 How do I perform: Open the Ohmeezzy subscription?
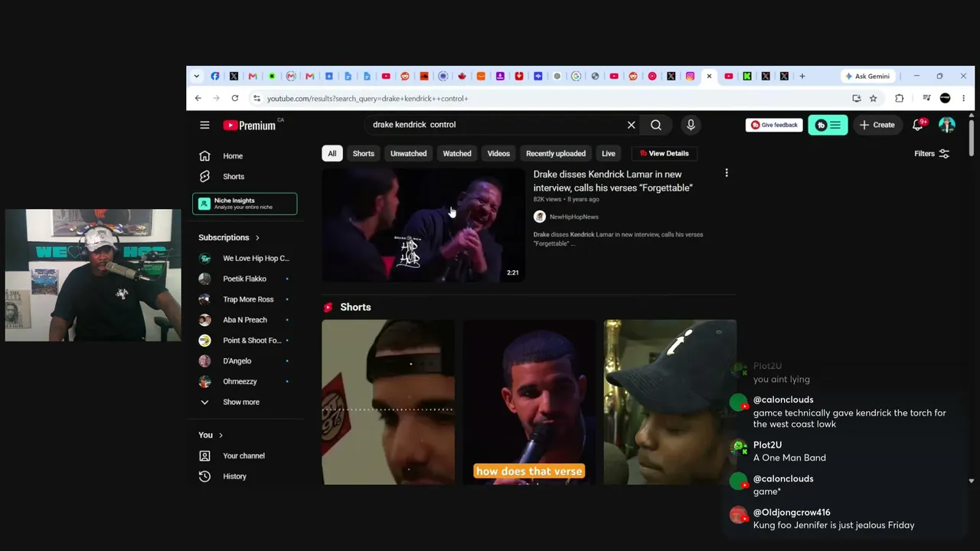point(244,381)
